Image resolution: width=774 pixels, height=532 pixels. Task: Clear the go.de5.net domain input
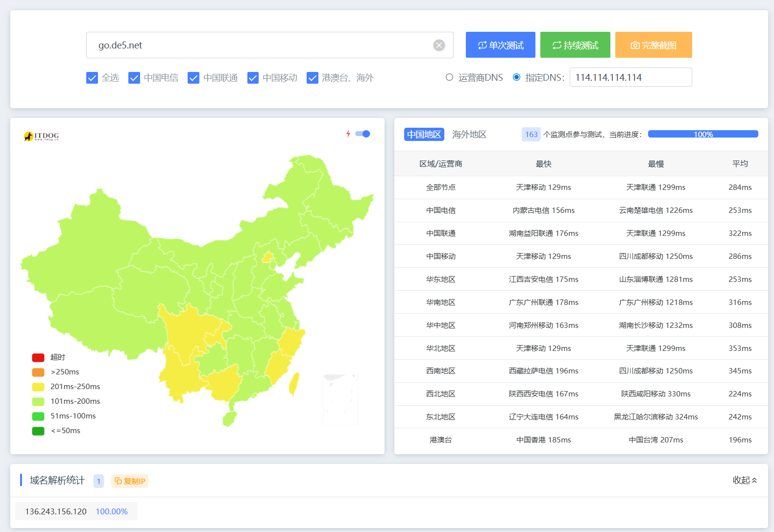[x=439, y=45]
